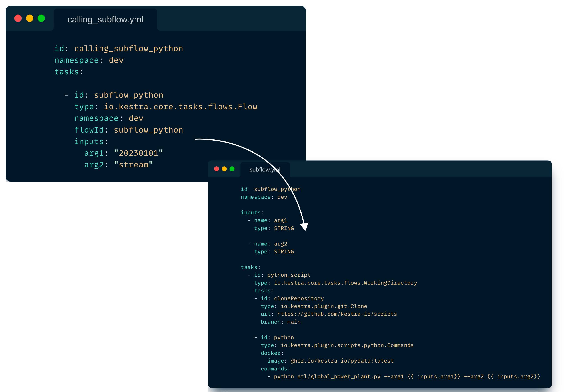Click indented 'namespace: dev' line above flowId
This screenshot has width=564, height=392.
109,118
